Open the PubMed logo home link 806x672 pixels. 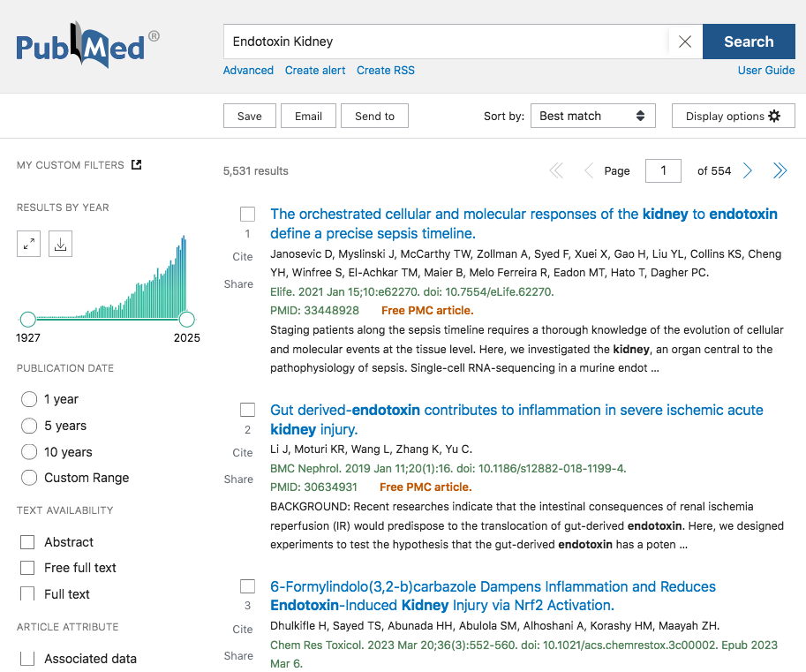pos(87,45)
